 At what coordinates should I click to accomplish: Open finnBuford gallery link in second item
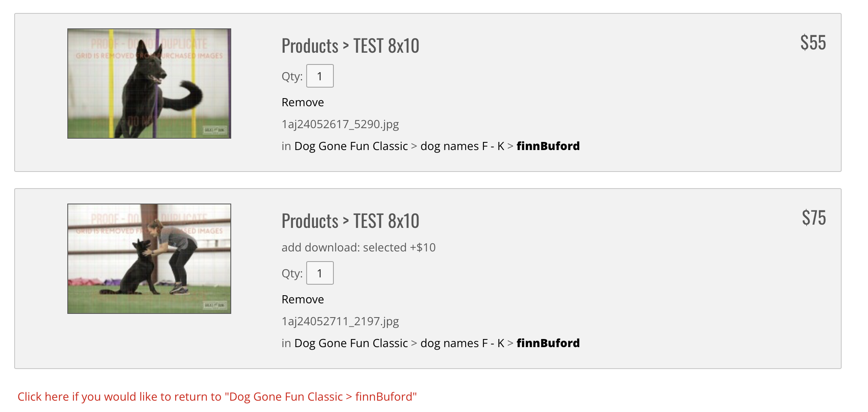coord(548,343)
